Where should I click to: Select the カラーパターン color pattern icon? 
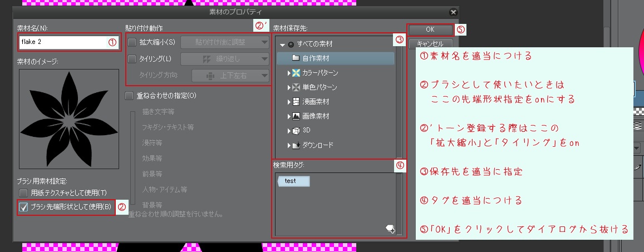(296, 73)
